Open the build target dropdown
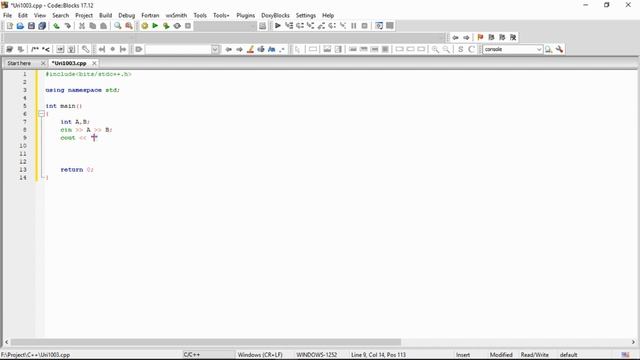This screenshot has height=360, width=640. 225,26
